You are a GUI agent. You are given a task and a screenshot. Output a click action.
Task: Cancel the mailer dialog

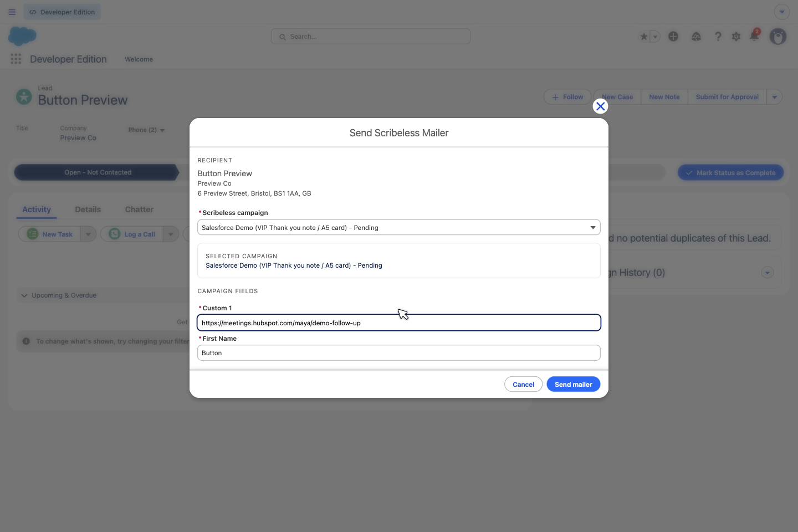click(x=523, y=384)
